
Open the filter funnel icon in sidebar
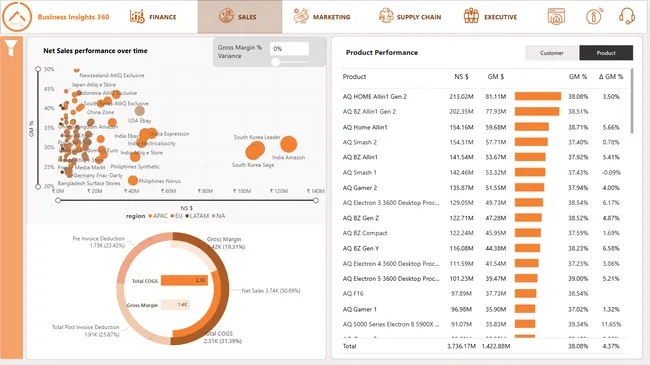(11, 47)
